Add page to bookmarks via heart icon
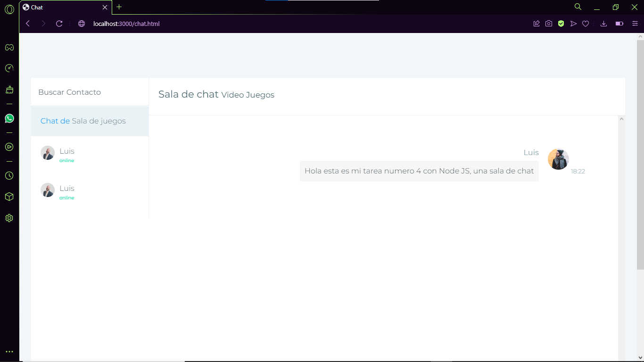The height and width of the screenshot is (362, 644). [x=586, y=23]
